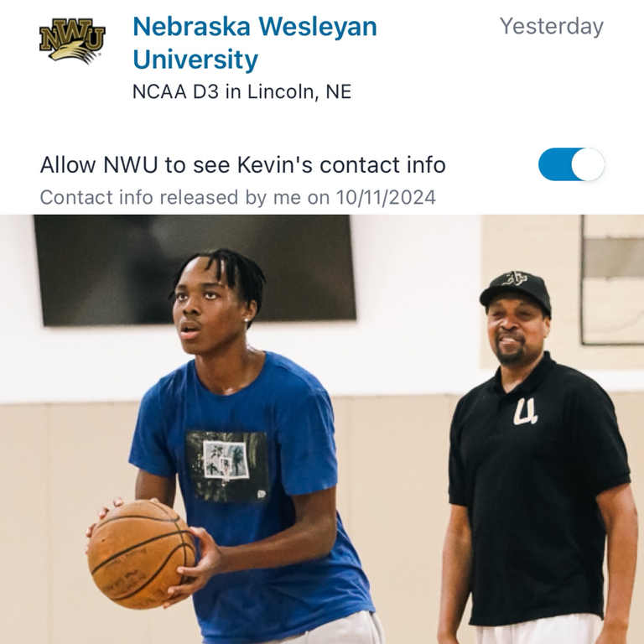The width and height of the screenshot is (644, 644).
Task: Click the white knob of the contact switch
Action: 588,164
